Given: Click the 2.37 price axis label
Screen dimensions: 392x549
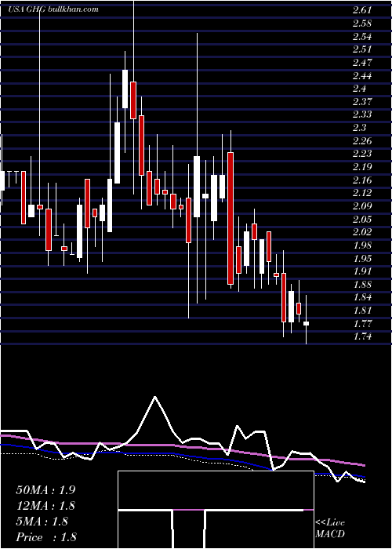Looking at the screenshot, I should point(361,101).
